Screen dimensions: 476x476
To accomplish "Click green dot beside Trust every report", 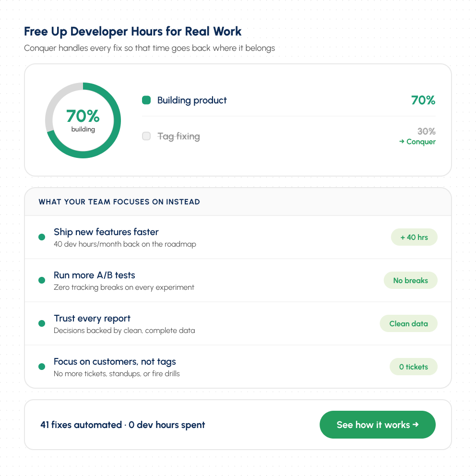I will pos(42,323).
